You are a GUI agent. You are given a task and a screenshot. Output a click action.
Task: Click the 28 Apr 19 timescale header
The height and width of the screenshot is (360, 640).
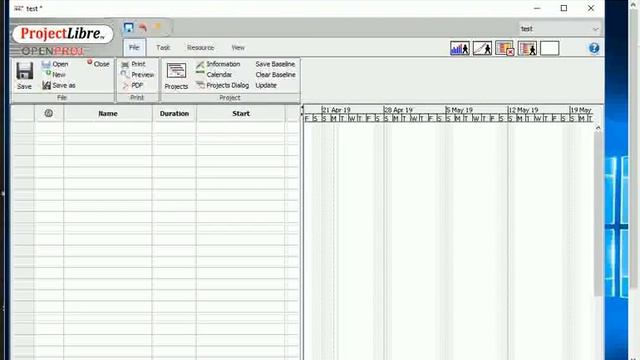click(399, 110)
